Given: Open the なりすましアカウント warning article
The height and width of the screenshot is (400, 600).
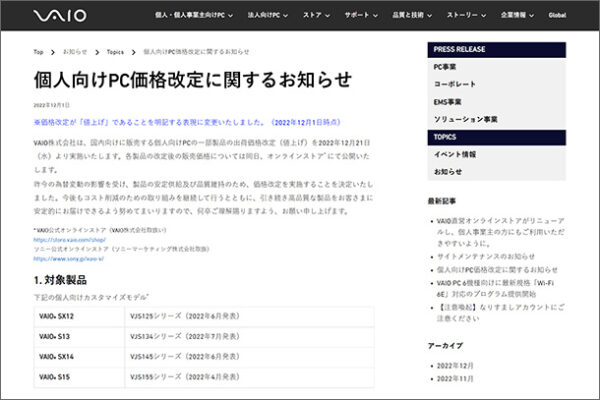Looking at the screenshot, I should (x=501, y=313).
